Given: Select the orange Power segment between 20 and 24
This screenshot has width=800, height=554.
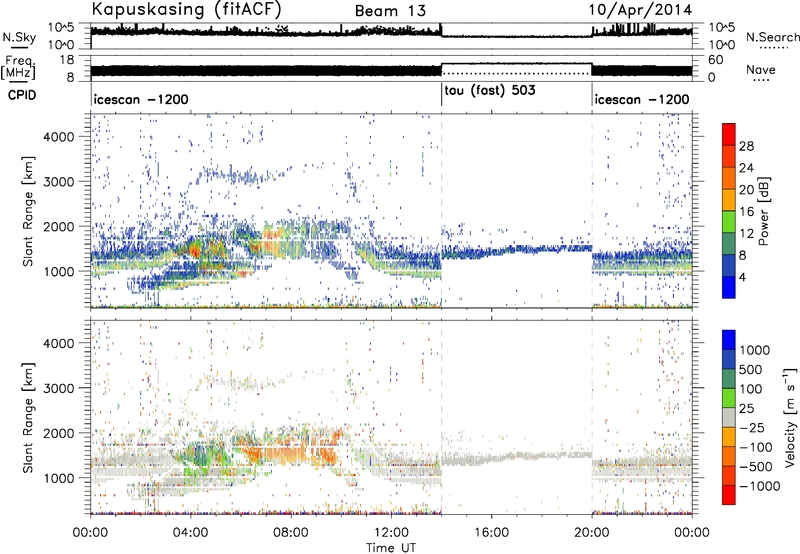Looking at the screenshot, I should (729, 179).
